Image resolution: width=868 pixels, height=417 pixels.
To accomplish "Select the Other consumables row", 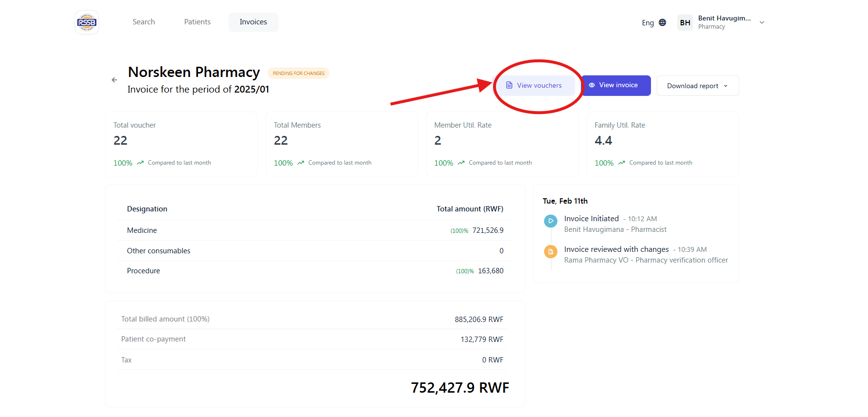I will click(x=315, y=251).
